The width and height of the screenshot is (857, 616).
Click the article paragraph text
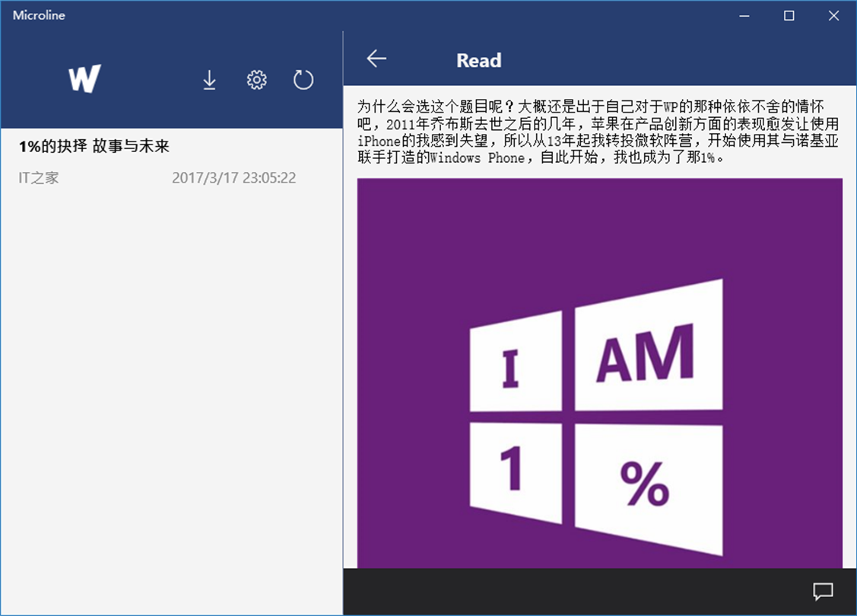click(598, 132)
